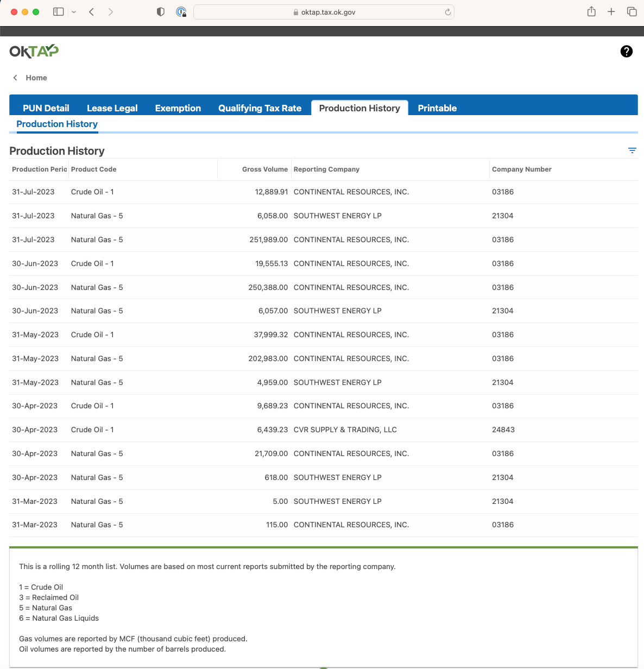Select the Production History sub-tab
This screenshot has width=644, height=669.
point(57,124)
